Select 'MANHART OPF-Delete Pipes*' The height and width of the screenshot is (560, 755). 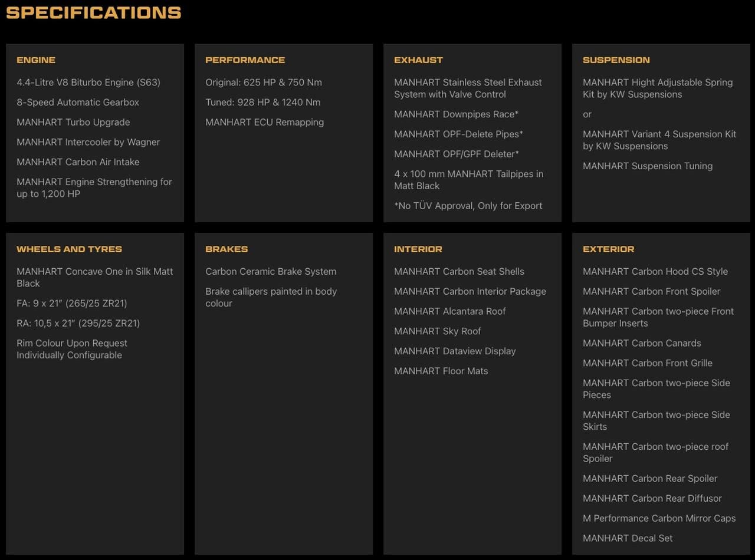pos(459,134)
